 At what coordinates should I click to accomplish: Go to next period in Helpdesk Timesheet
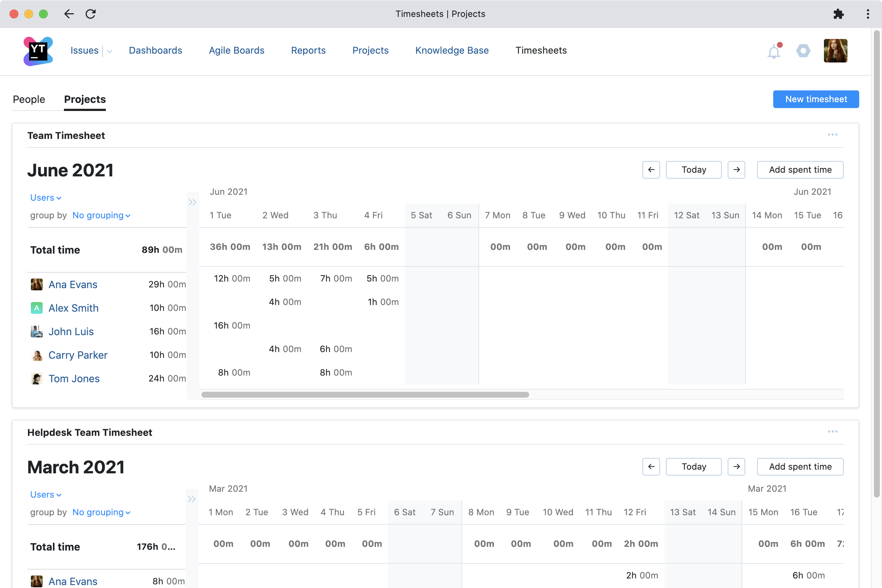(x=736, y=466)
